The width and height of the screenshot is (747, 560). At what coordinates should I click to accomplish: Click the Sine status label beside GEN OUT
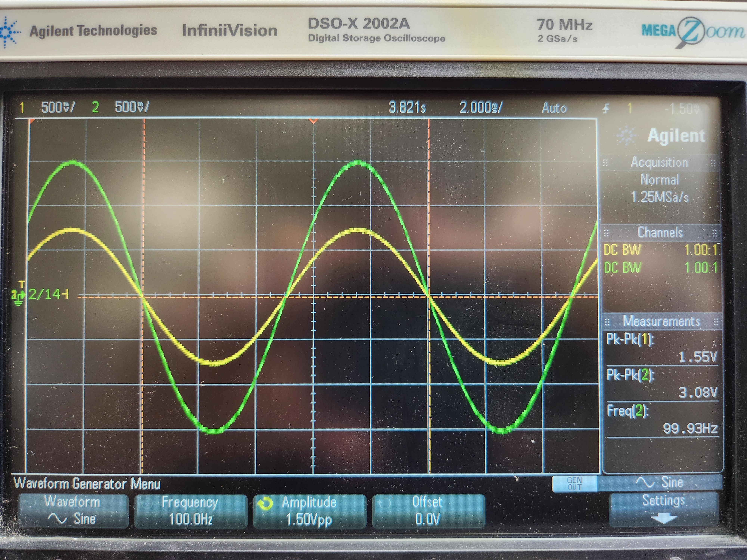659,482
